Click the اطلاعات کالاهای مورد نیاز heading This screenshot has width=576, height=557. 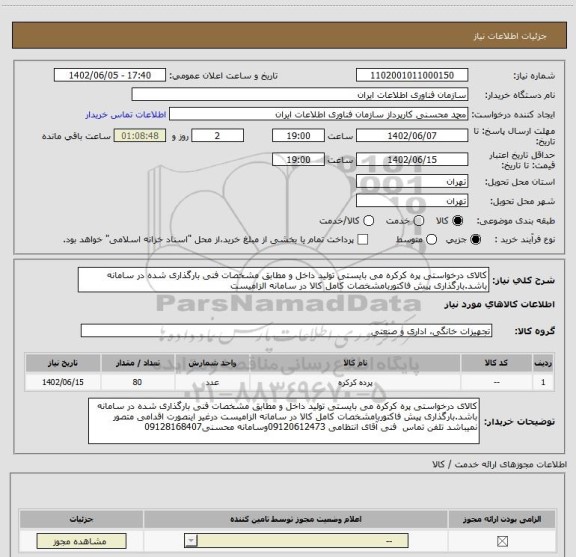pos(500,305)
